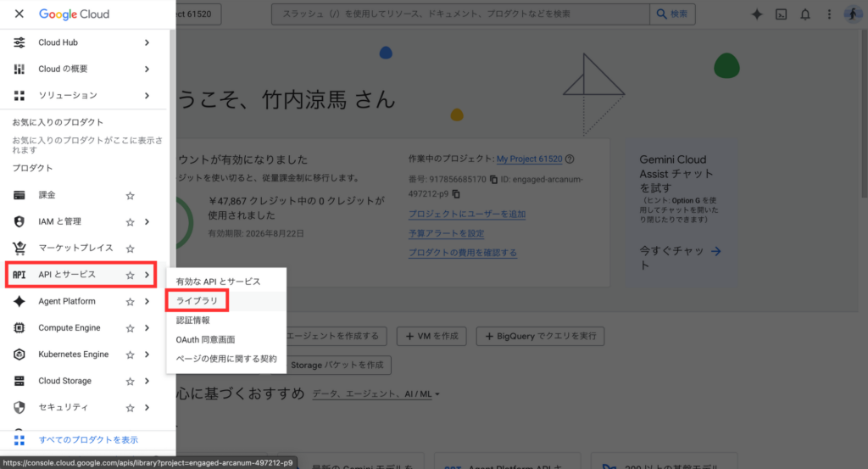Click the Cloud Storage icon in sidebar
This screenshot has width=868, height=469.
tap(19, 381)
